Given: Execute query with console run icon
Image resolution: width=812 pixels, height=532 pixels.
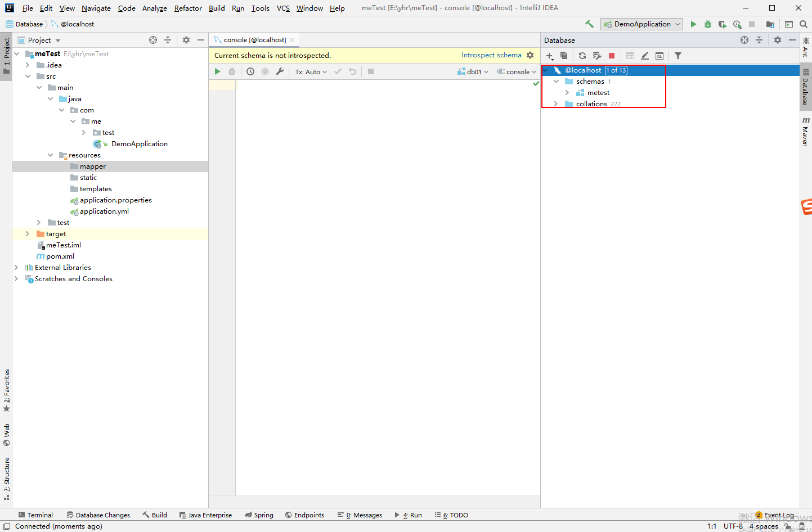Looking at the screenshot, I should [217, 71].
